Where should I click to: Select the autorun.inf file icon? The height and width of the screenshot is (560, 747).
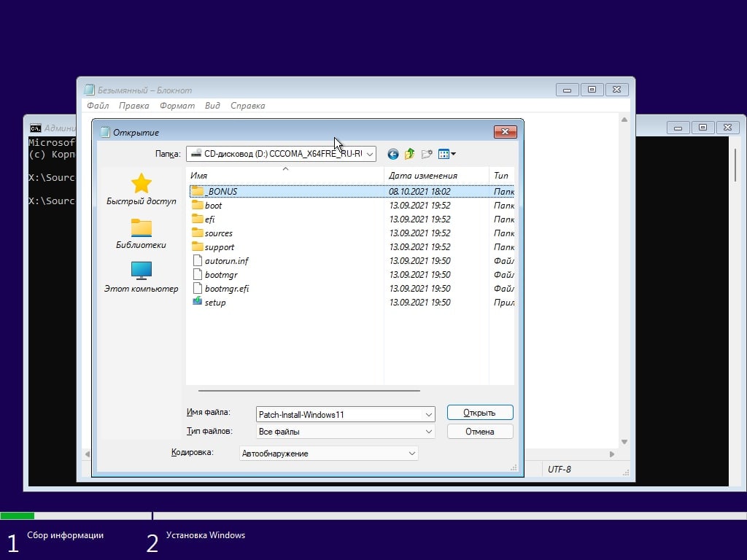[197, 260]
